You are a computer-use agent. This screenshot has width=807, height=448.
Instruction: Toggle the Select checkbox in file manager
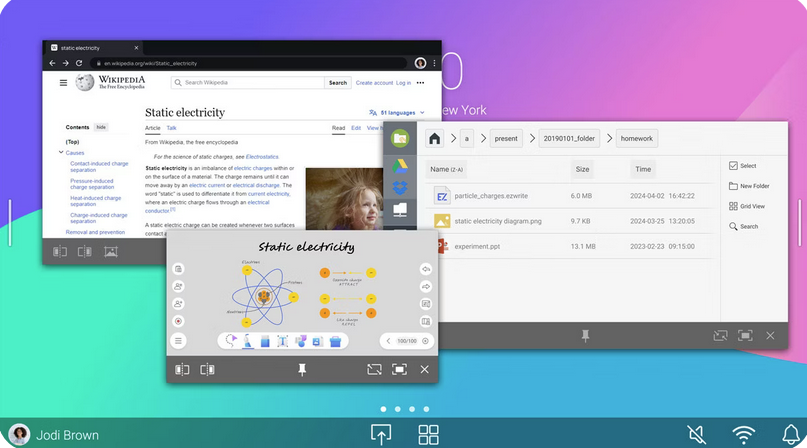(733, 166)
